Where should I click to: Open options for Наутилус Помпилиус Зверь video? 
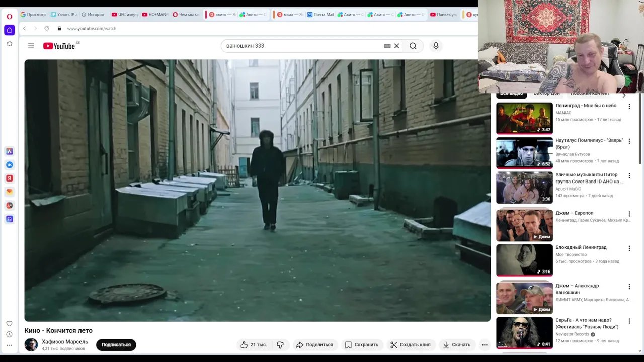click(x=629, y=141)
